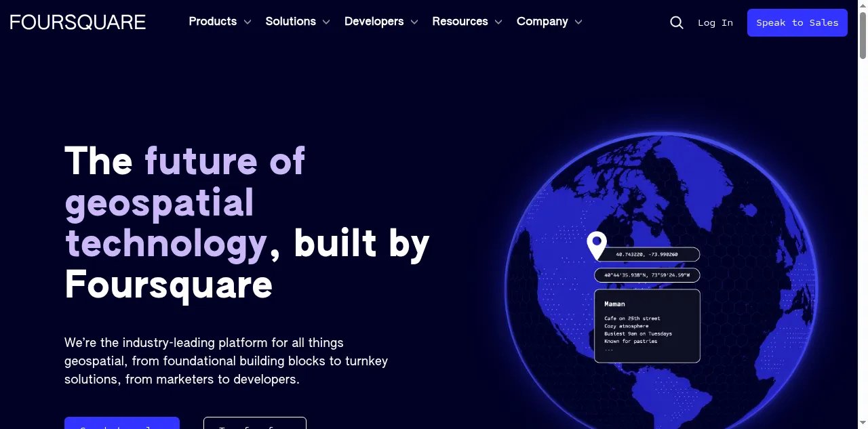Click the Log In link

tap(715, 22)
